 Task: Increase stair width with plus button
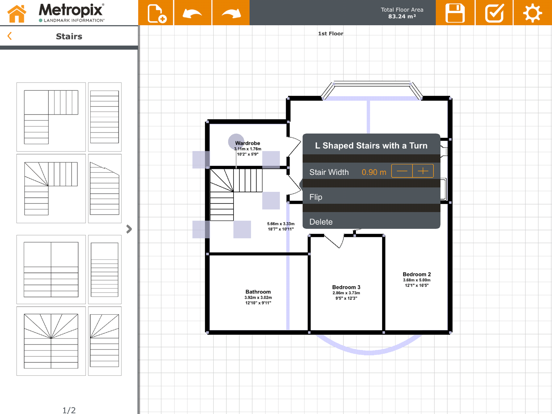coord(423,171)
